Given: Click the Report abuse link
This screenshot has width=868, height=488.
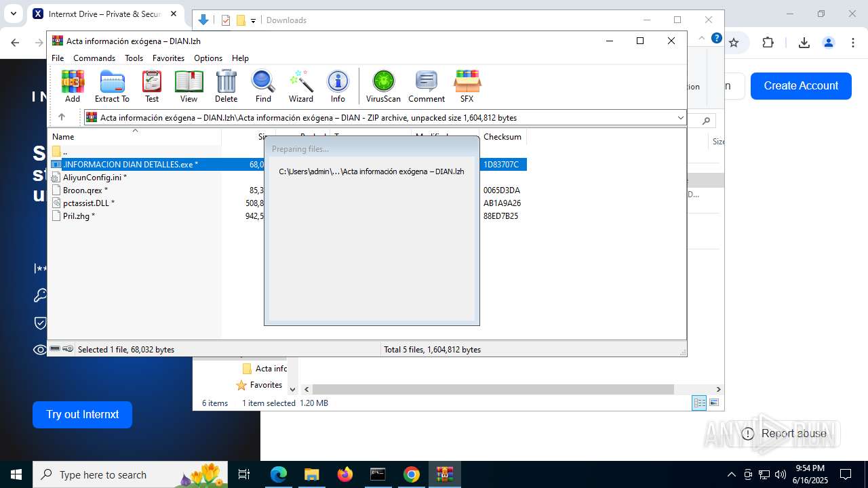Looking at the screenshot, I should [784, 433].
